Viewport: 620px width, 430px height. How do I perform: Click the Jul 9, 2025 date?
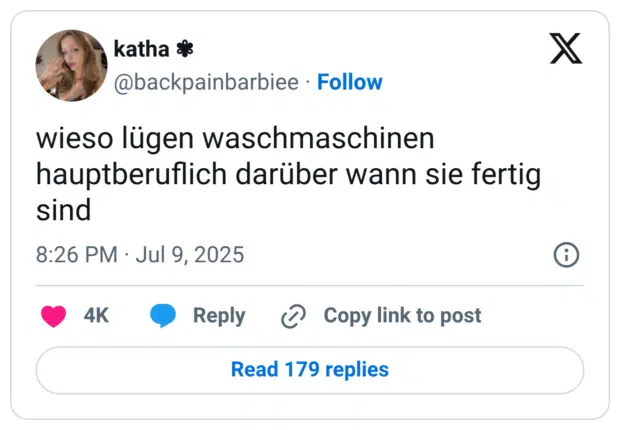pos(191,255)
